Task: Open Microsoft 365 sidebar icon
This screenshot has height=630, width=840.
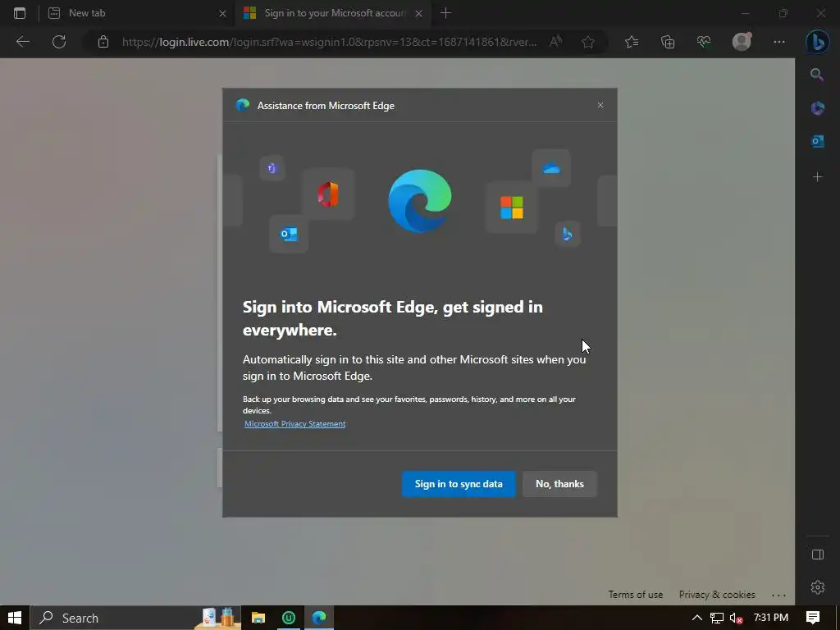Action: coord(818,108)
